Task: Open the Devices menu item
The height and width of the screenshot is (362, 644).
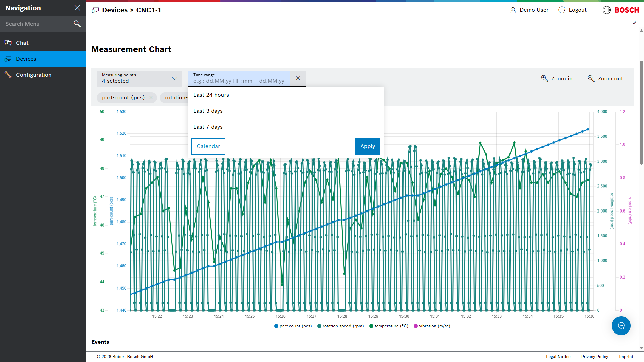Action: coord(43,59)
